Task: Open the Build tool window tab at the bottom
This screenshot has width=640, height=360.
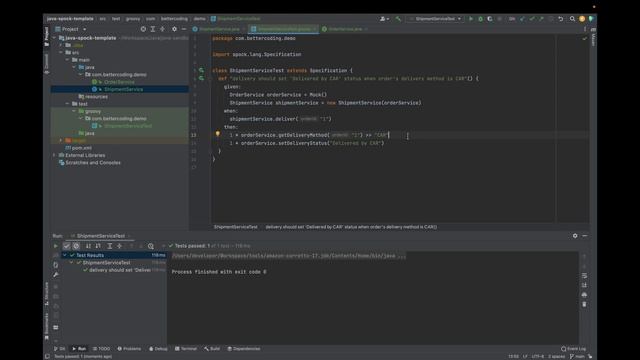Action: coord(212,349)
